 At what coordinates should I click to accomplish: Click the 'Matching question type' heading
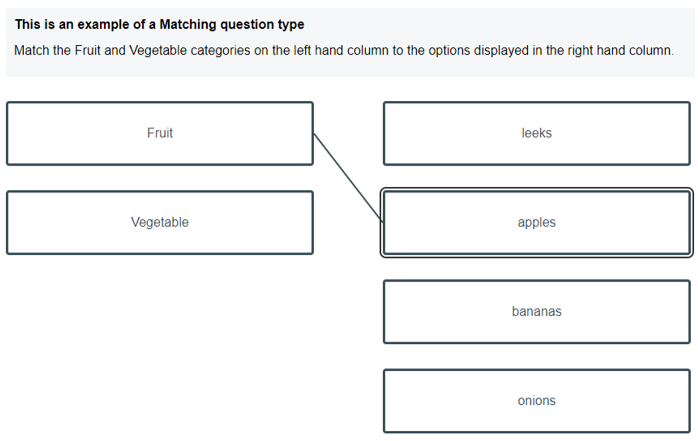159,24
